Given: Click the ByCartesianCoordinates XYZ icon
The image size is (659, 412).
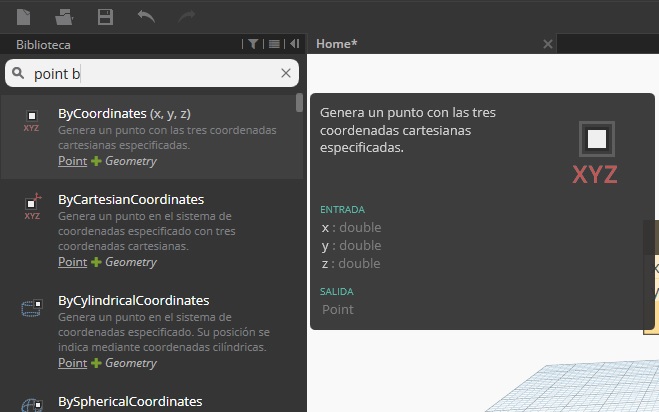Looking at the screenshot, I should tap(32, 206).
